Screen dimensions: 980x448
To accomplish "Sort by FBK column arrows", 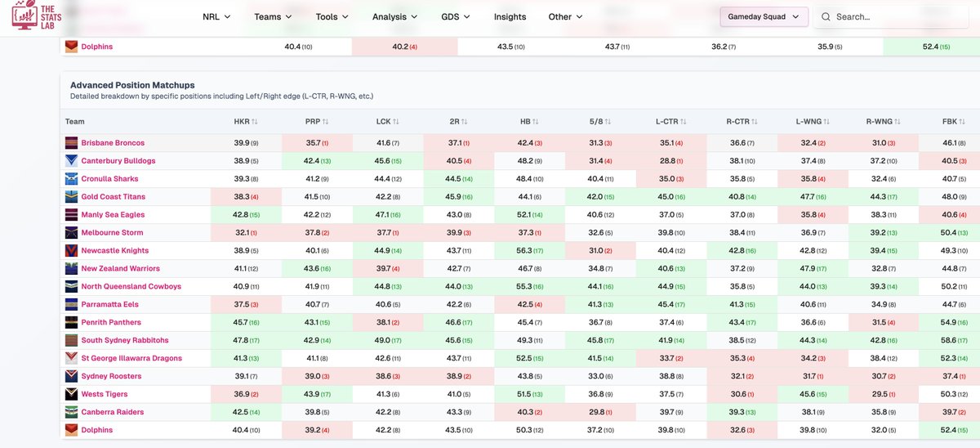I will 962,123.
